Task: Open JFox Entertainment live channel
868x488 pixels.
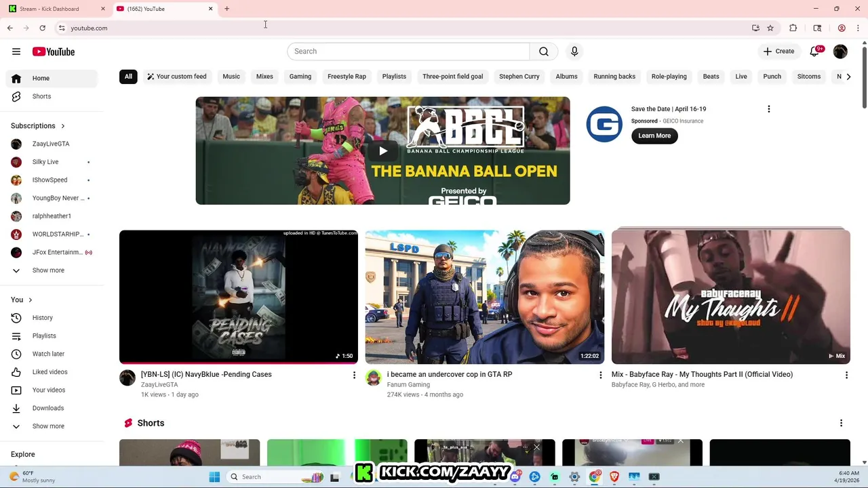Action: click(x=51, y=252)
